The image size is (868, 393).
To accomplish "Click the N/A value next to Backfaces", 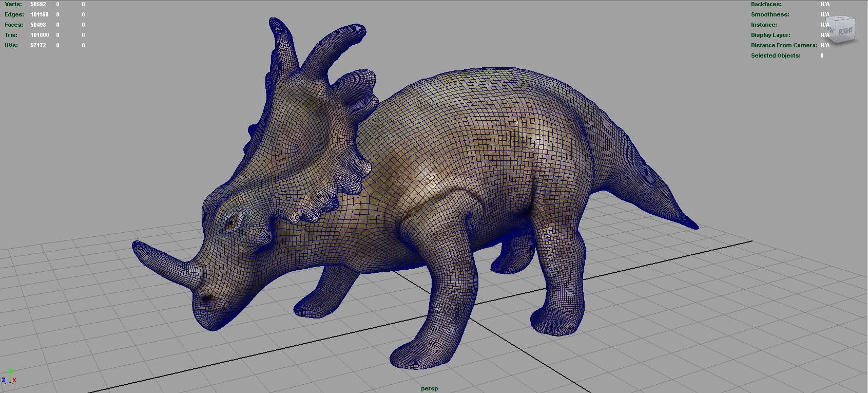I will click(x=825, y=4).
